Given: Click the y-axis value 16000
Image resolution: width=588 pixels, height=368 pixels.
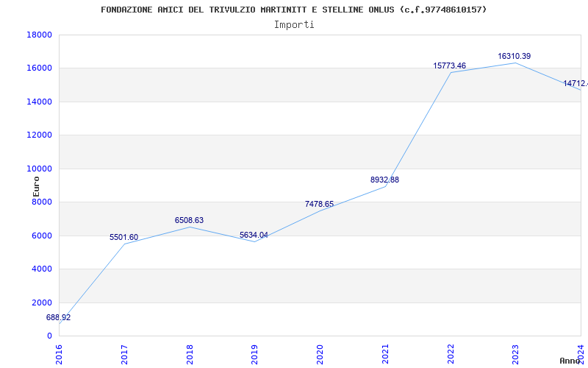Looking at the screenshot, I should click(x=40, y=68).
